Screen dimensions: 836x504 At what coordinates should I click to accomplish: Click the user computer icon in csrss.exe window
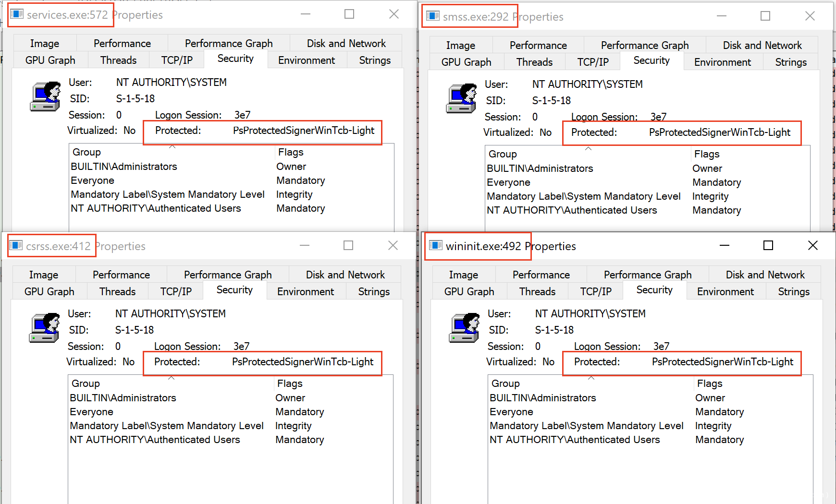click(45, 328)
